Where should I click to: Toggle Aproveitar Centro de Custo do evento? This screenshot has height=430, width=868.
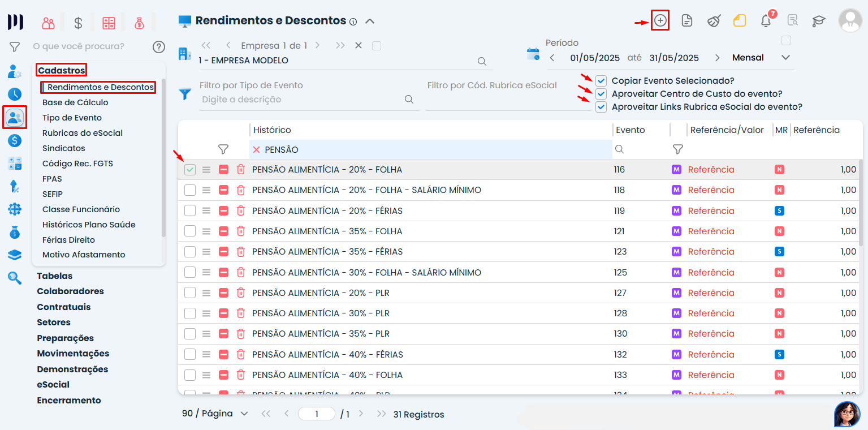601,94
